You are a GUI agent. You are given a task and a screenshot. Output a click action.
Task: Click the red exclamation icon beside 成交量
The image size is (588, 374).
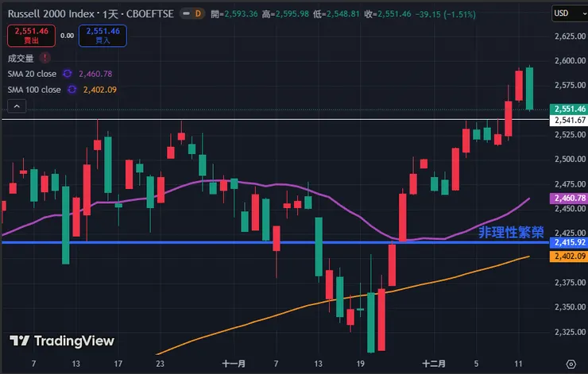pyautogui.click(x=45, y=58)
